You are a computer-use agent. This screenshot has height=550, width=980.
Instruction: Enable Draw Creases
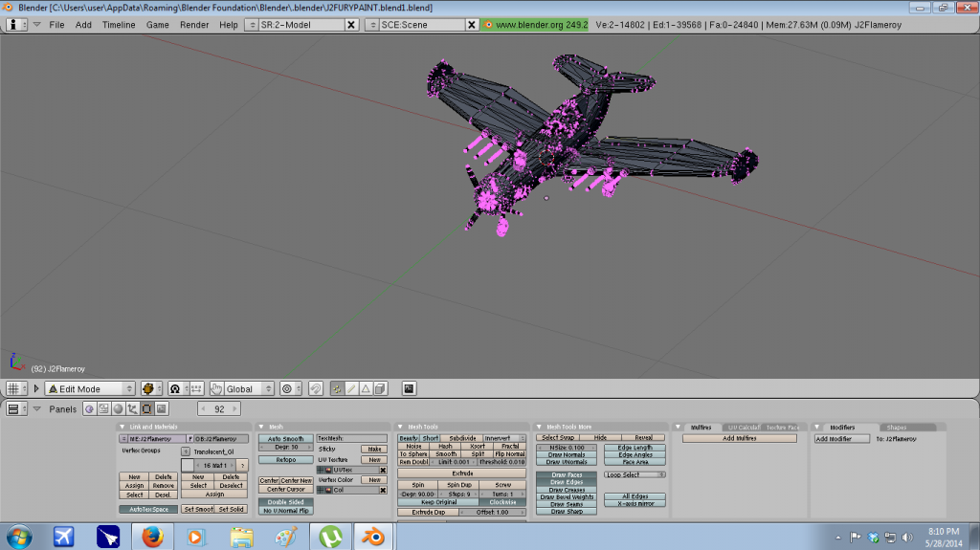(567, 490)
